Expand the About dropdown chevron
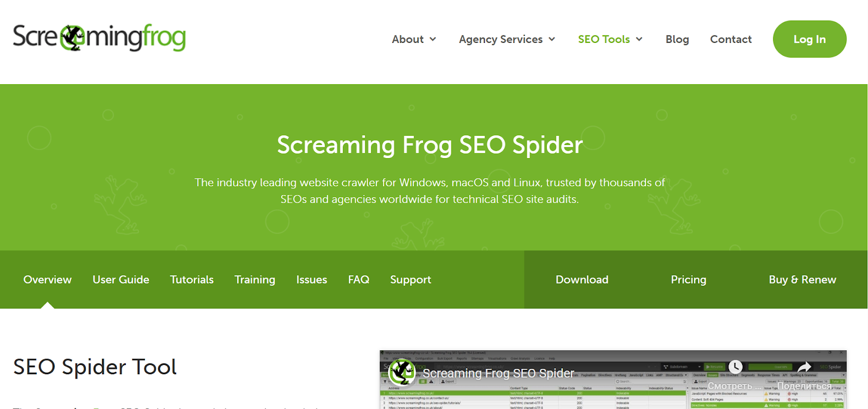868x409 pixels. pos(433,39)
